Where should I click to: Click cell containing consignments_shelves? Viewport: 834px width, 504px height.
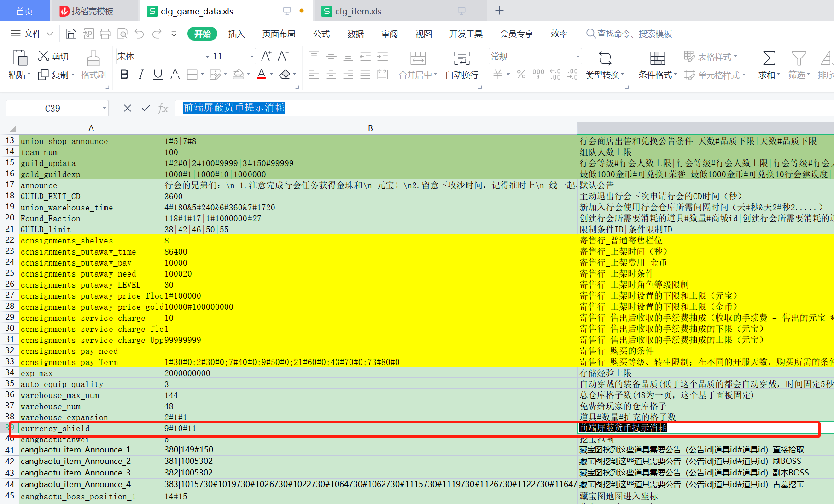tap(91, 241)
